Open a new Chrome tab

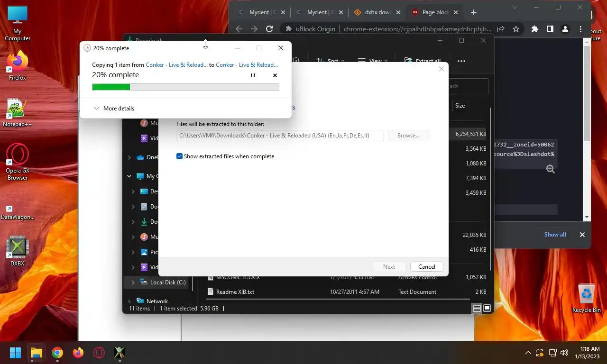click(x=473, y=12)
